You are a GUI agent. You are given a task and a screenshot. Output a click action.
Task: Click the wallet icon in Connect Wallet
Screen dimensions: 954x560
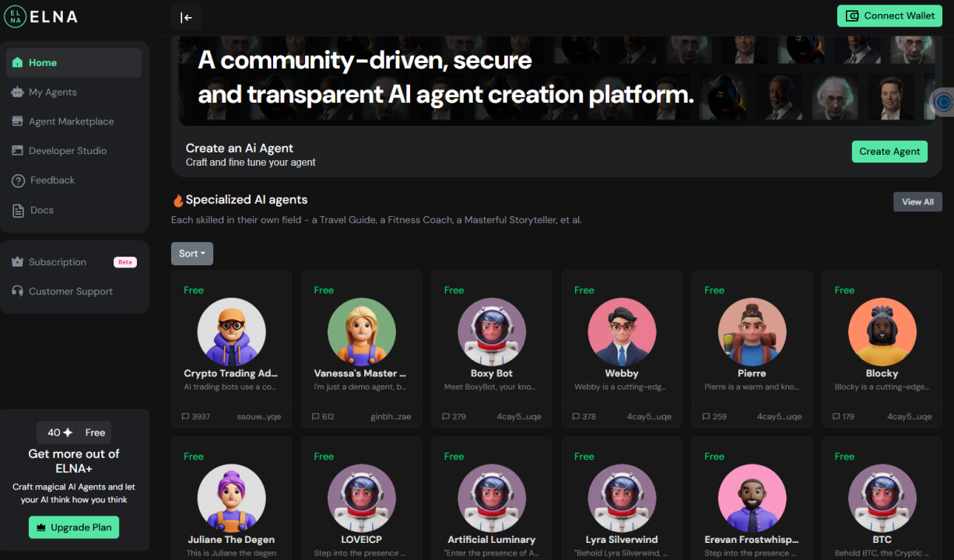pos(852,16)
